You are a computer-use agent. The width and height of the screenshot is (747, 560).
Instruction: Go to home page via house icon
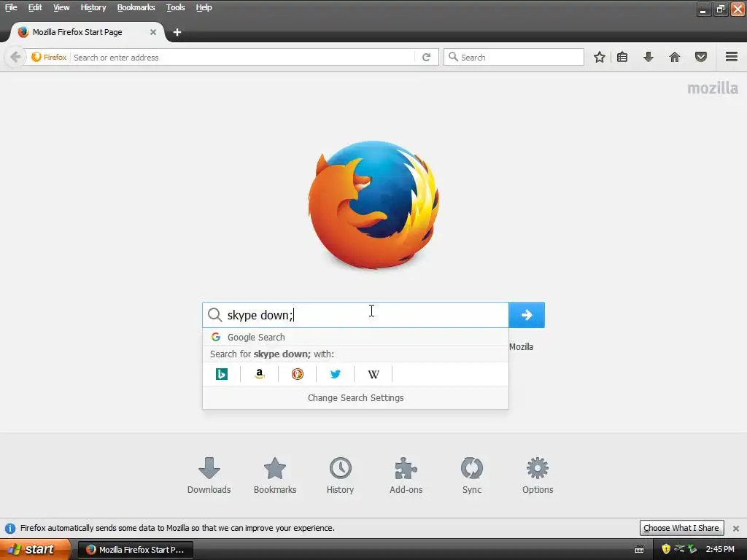click(675, 57)
